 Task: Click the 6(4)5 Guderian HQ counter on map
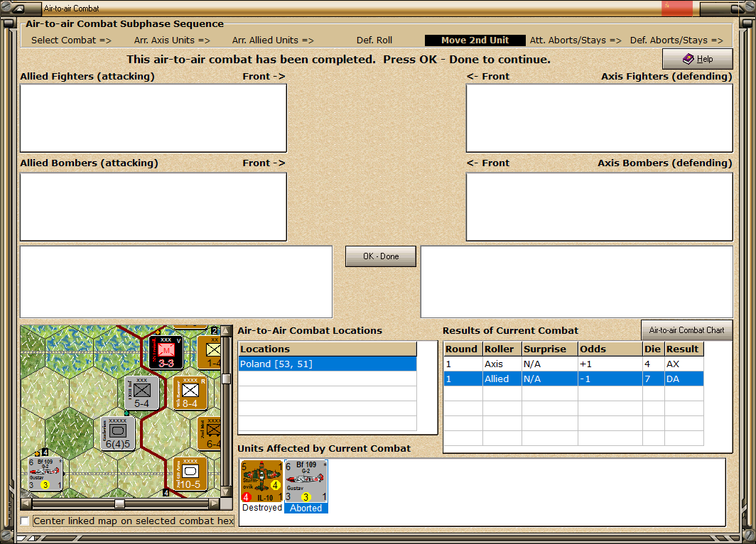coord(118,434)
